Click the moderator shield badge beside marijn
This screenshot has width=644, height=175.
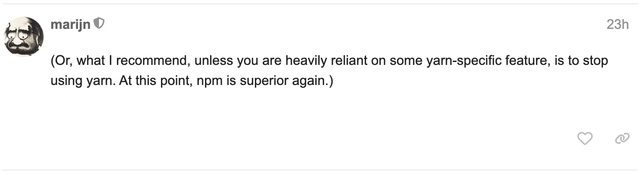pos(99,24)
